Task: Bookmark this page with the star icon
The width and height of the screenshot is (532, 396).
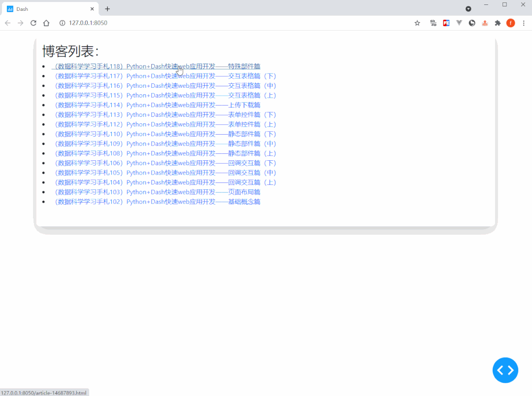Action: pyautogui.click(x=417, y=23)
